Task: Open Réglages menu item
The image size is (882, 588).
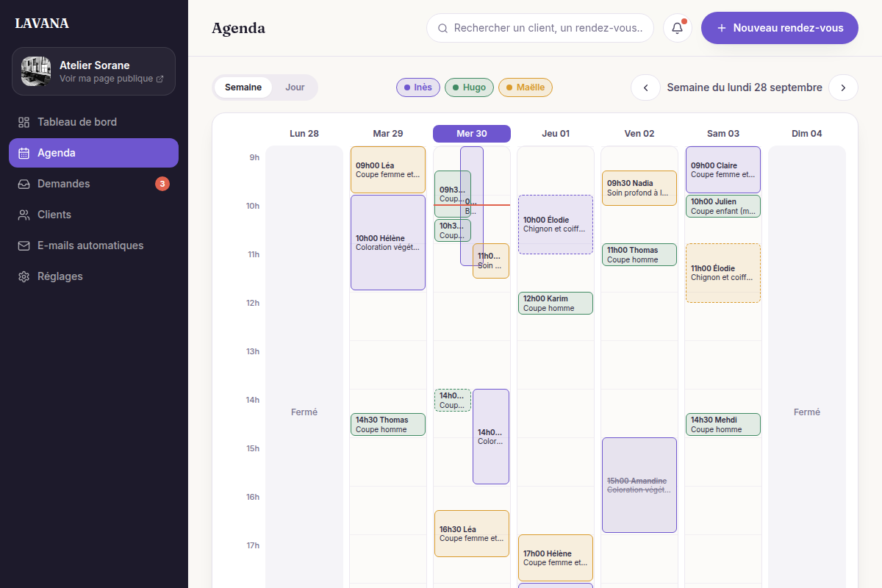Action: 93,276
